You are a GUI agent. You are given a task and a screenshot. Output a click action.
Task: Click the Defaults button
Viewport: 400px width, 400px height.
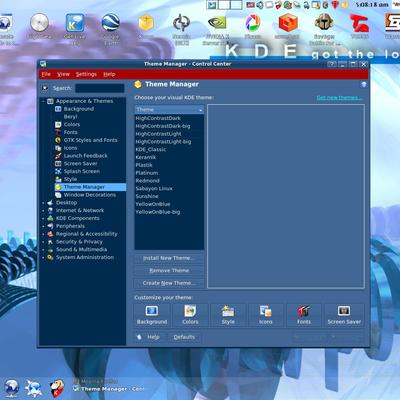click(x=184, y=337)
